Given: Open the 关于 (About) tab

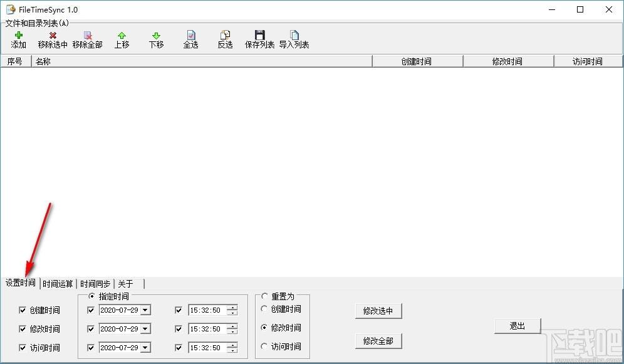Looking at the screenshot, I should 129,284.
